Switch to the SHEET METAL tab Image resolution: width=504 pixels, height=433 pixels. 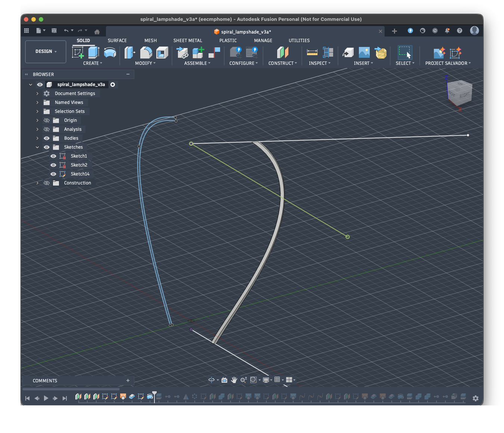click(188, 40)
